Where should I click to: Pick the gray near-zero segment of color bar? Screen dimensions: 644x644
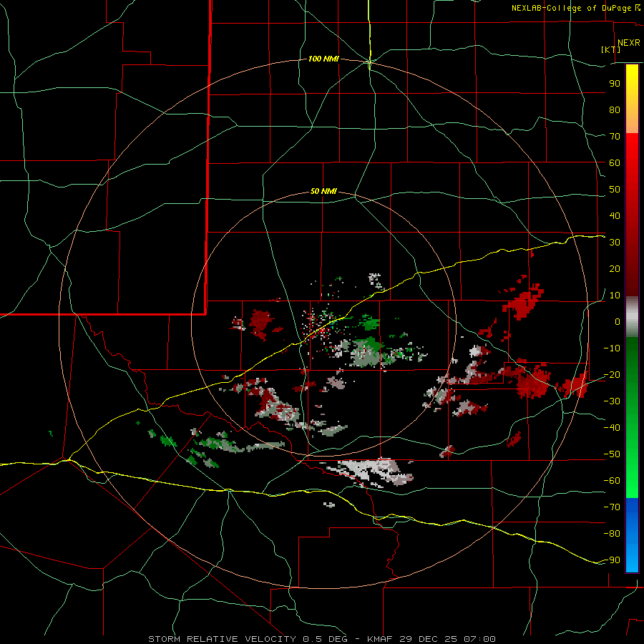click(632, 317)
